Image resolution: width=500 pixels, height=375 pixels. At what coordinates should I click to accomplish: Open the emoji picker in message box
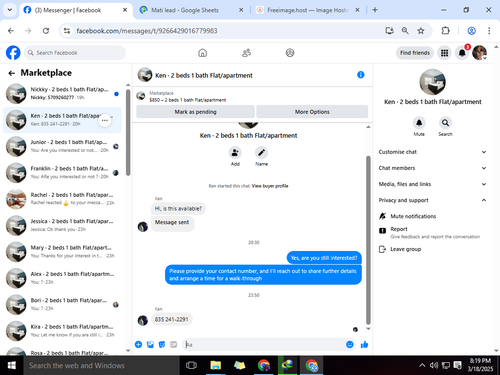click(350, 344)
